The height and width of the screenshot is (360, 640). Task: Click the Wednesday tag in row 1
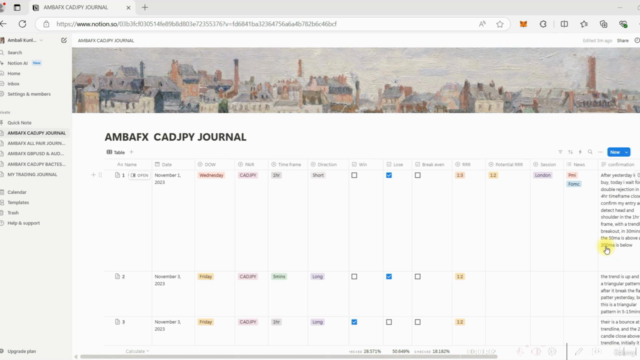[211, 176]
